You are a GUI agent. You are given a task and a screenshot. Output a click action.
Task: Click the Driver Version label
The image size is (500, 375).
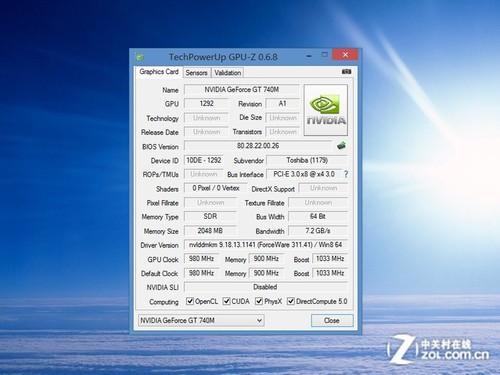coord(159,245)
